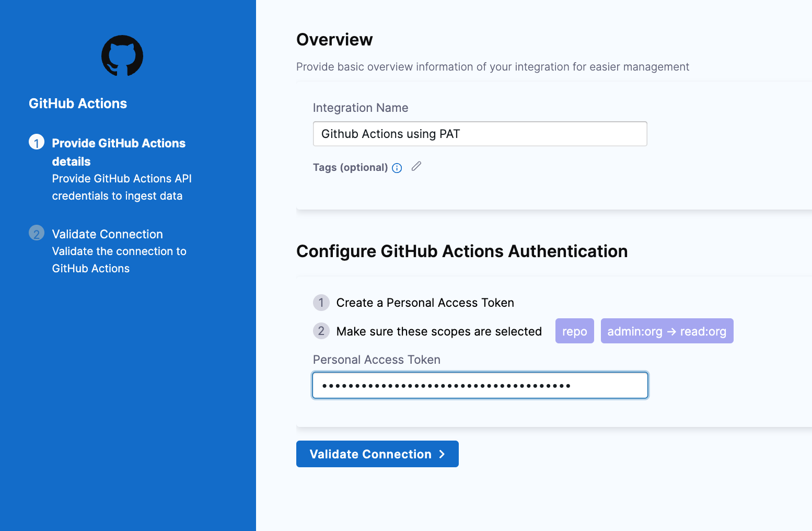The height and width of the screenshot is (531, 812).
Task: Select the repo scope chip
Action: [574, 331]
